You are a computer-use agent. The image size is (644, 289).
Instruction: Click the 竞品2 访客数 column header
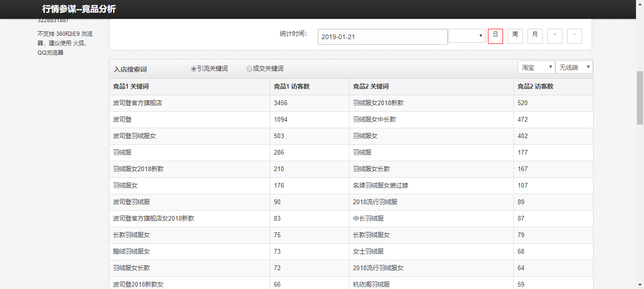tap(535, 87)
